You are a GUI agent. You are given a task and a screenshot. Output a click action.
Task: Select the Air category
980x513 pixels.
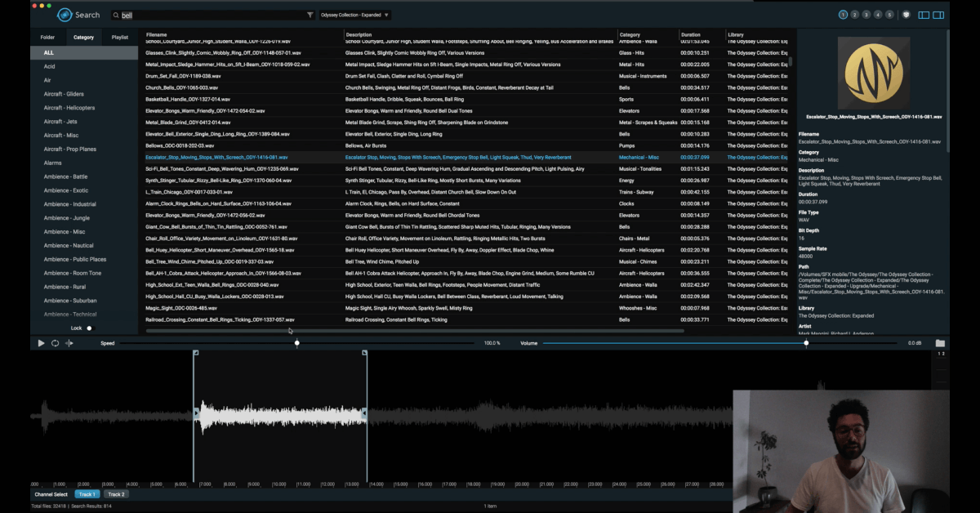84,80
